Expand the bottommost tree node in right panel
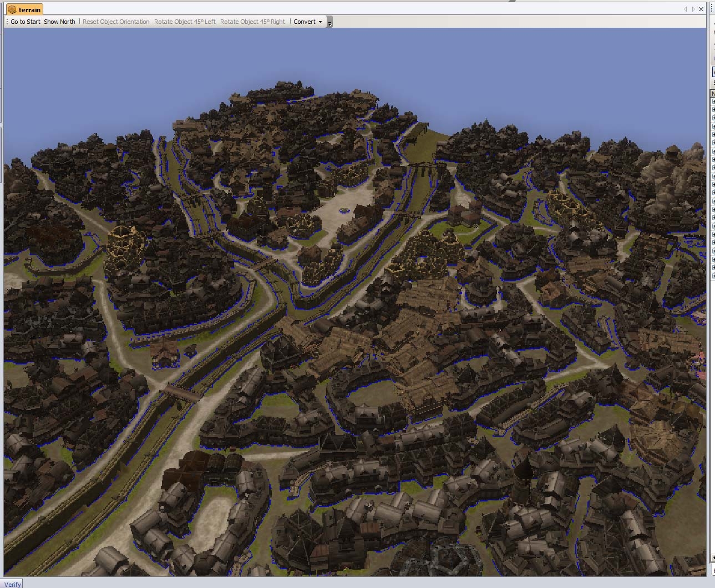This screenshot has width=715, height=588. click(713, 276)
